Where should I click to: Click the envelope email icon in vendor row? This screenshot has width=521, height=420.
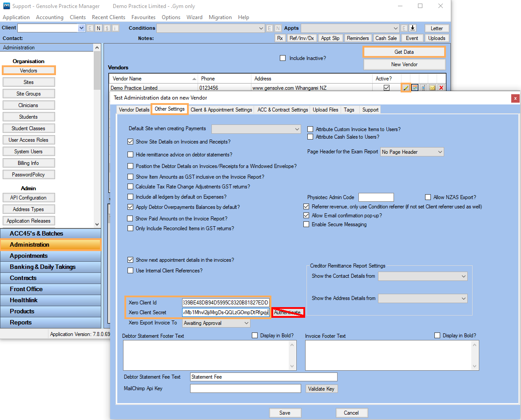pyautogui.click(x=432, y=88)
